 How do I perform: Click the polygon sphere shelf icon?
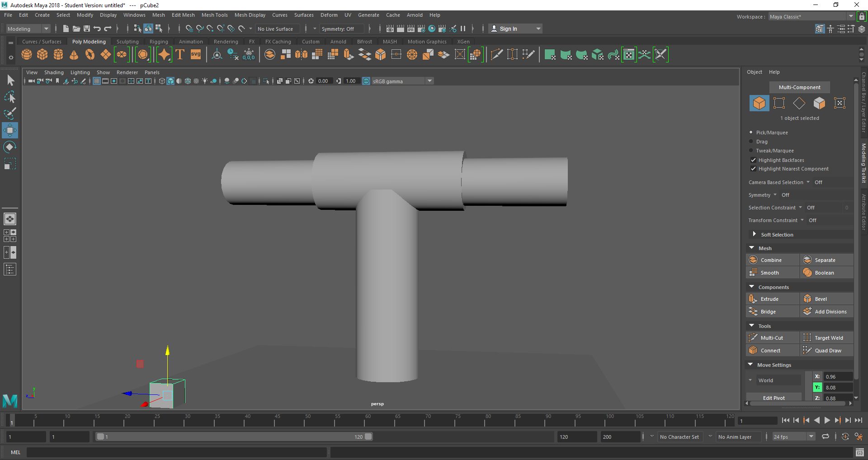click(x=27, y=55)
